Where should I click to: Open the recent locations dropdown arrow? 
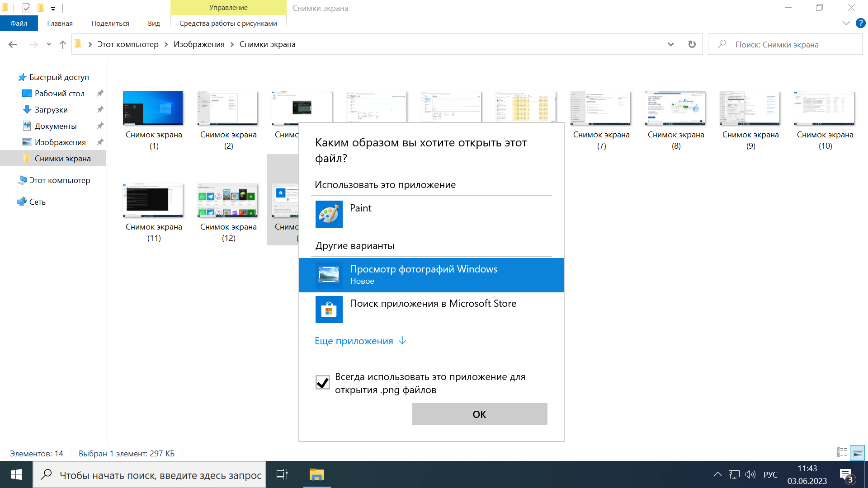pos(49,44)
